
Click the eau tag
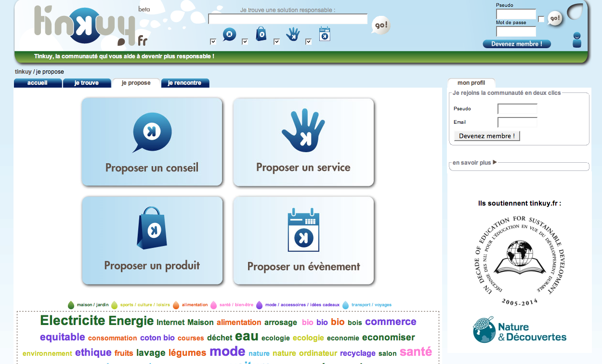pyautogui.click(x=247, y=337)
